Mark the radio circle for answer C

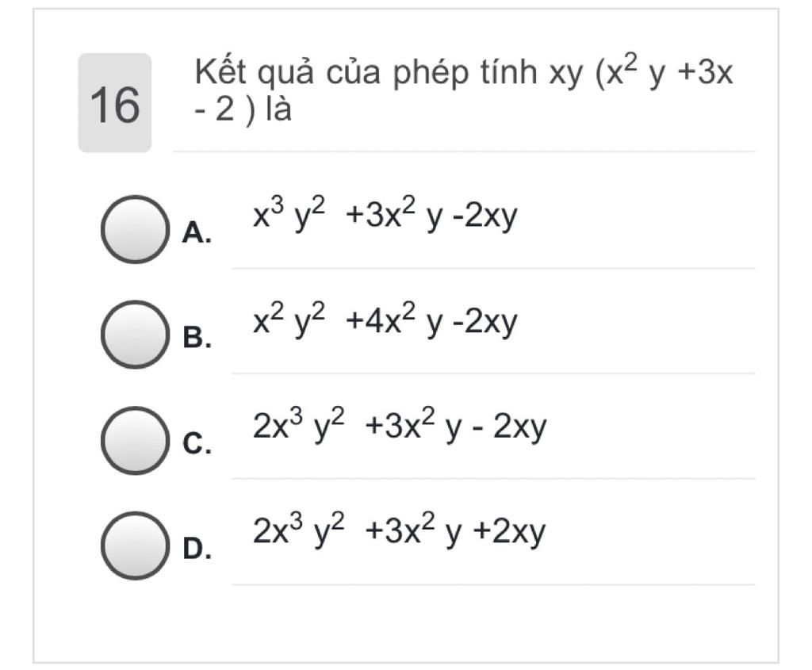tap(135, 440)
